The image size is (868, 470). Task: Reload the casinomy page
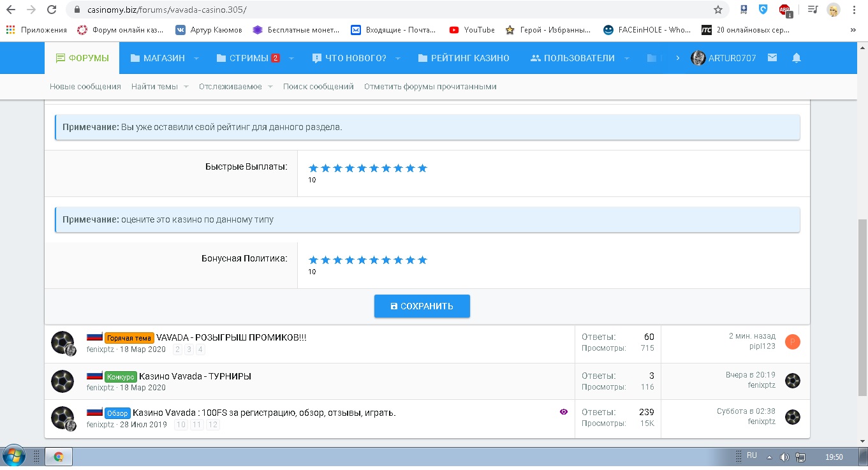point(52,10)
